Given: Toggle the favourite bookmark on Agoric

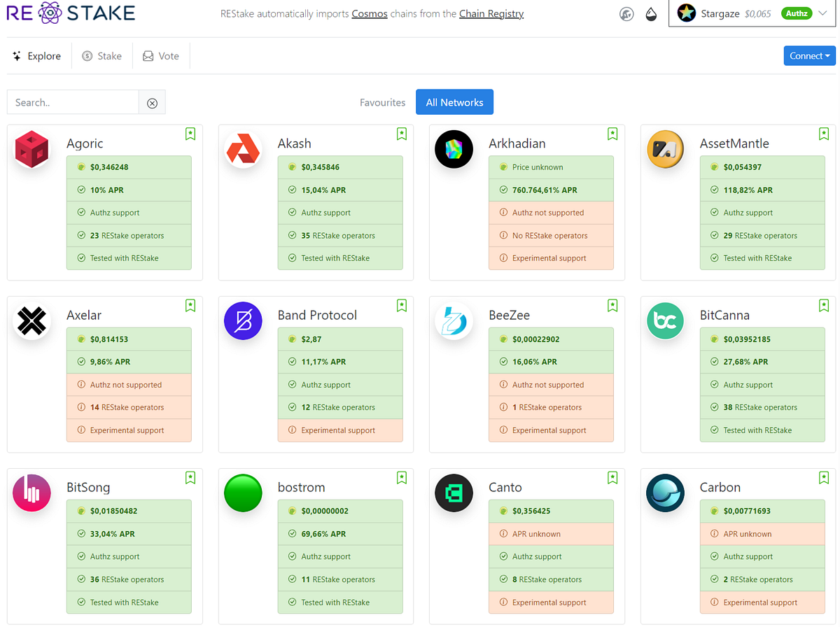Looking at the screenshot, I should [190, 134].
